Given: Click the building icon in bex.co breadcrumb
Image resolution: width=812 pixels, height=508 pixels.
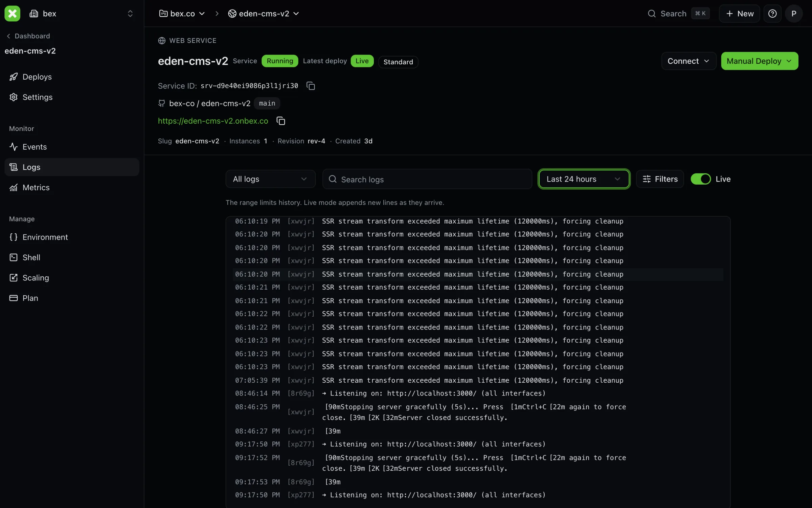Looking at the screenshot, I should 163,14.
